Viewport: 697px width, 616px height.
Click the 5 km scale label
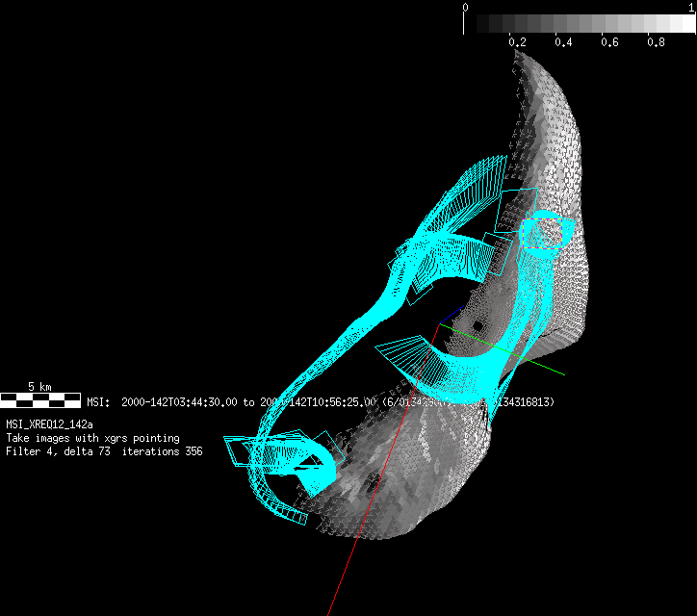click(x=39, y=387)
